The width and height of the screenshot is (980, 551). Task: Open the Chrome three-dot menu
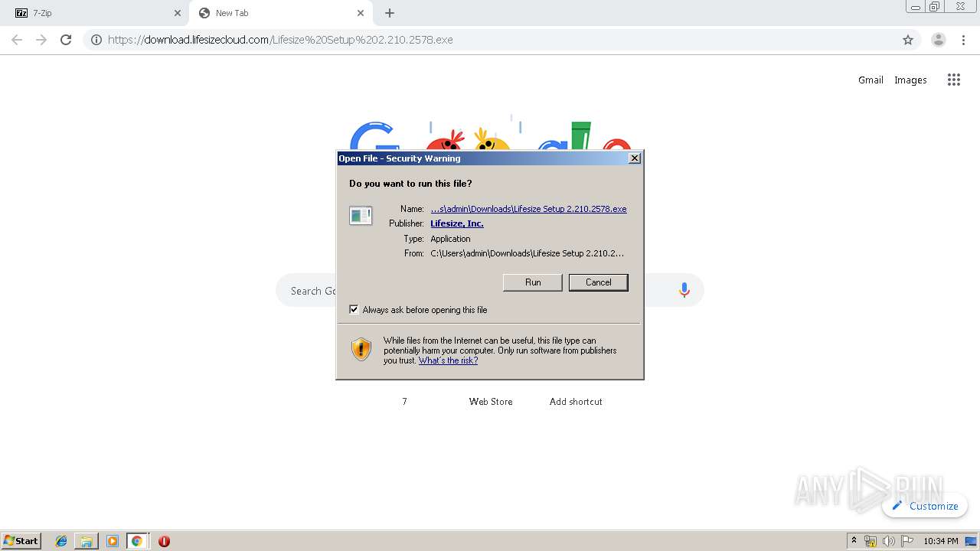click(964, 40)
